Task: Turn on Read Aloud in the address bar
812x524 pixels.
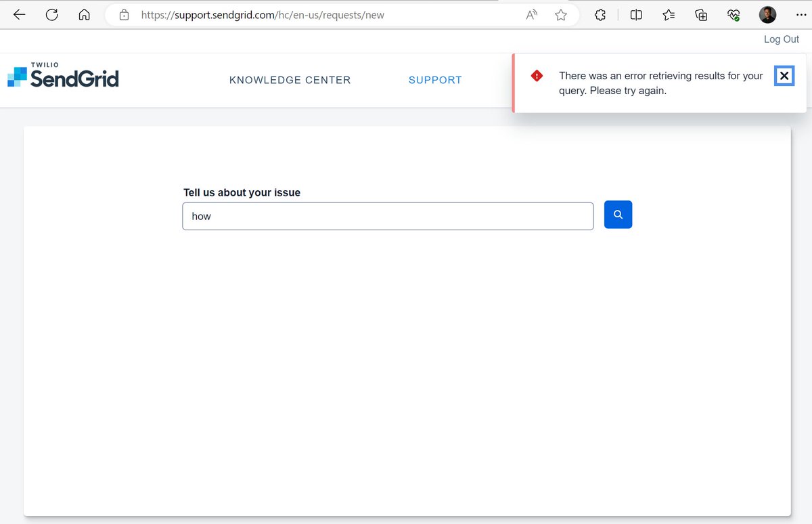Action: pyautogui.click(x=532, y=15)
